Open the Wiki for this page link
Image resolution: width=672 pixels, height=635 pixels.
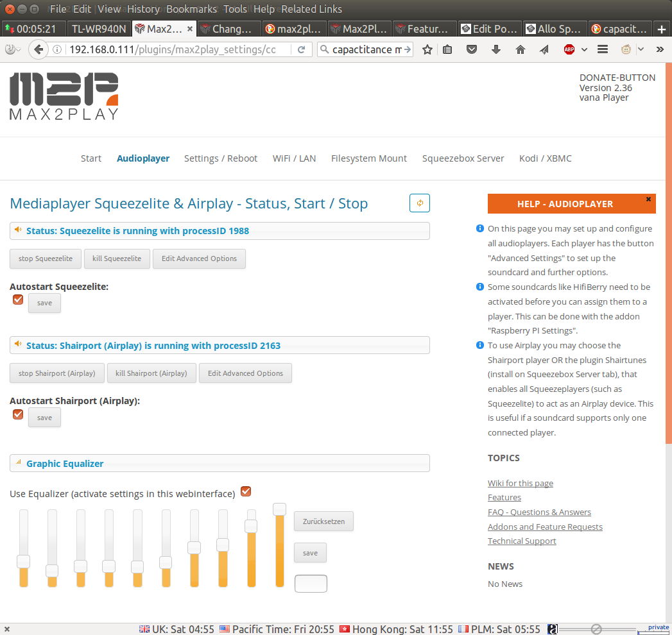click(521, 483)
